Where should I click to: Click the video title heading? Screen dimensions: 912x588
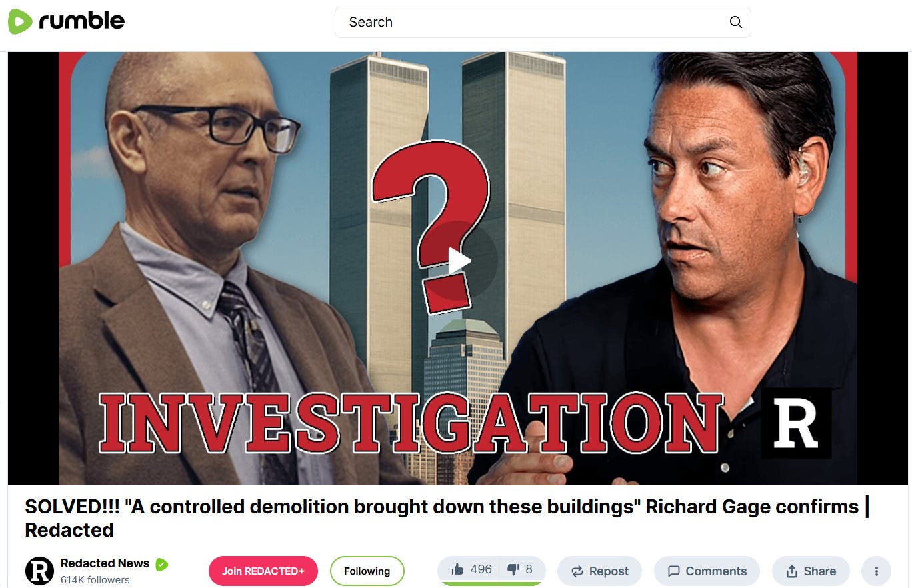(x=447, y=518)
